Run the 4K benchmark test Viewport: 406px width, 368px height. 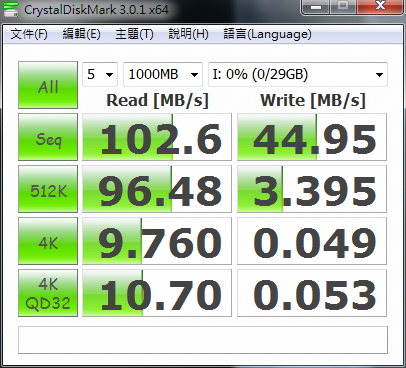[48, 241]
